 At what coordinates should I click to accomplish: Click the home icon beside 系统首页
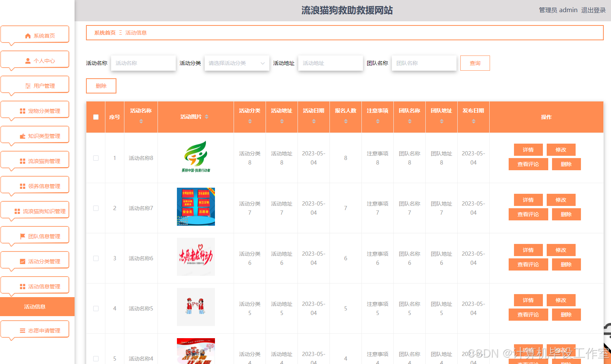(28, 36)
